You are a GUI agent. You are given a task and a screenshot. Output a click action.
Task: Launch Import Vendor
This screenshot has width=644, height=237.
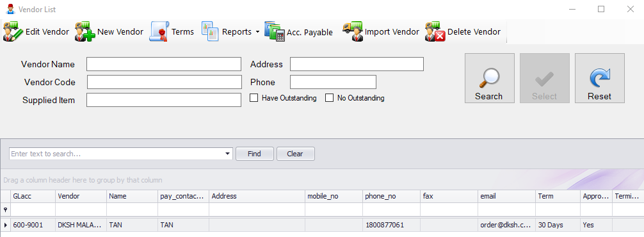(x=381, y=31)
